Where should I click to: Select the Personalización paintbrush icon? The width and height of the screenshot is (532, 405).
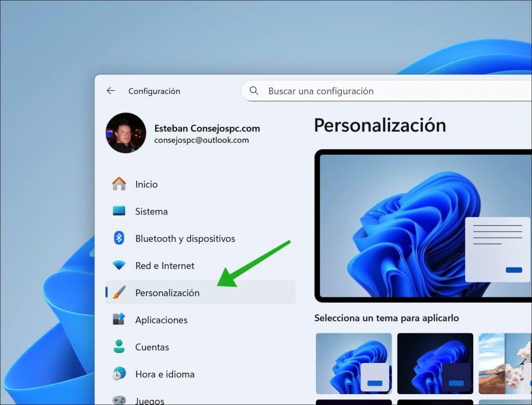tap(119, 292)
